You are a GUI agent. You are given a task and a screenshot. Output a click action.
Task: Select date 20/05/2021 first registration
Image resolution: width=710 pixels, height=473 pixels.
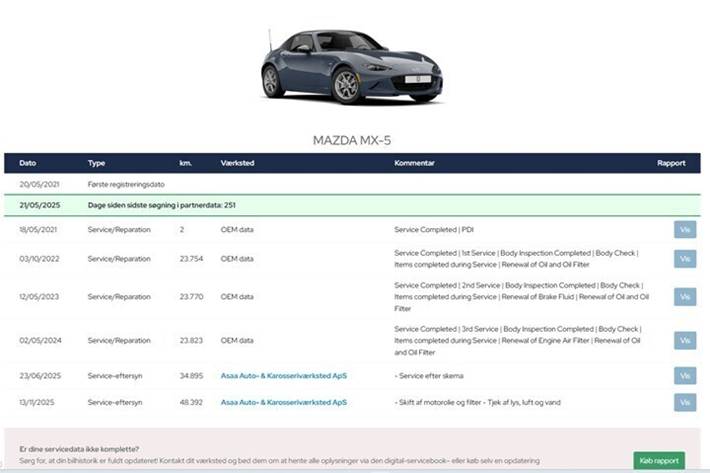(x=39, y=184)
